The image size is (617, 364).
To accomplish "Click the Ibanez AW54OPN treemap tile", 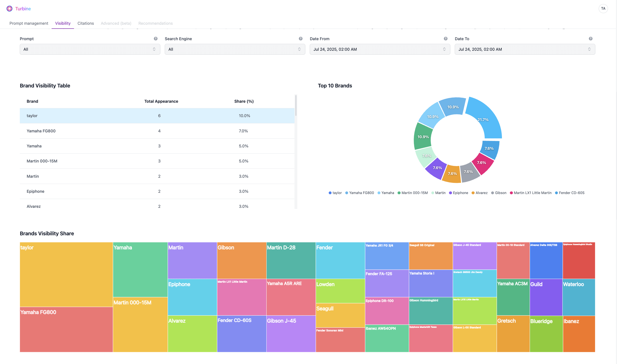I will 387,338.
